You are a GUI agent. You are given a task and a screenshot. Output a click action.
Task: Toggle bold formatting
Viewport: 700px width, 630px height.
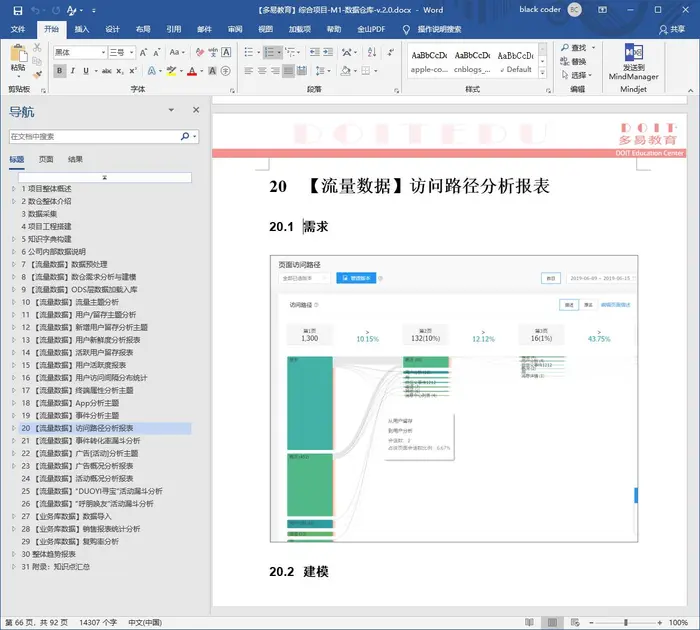59,71
